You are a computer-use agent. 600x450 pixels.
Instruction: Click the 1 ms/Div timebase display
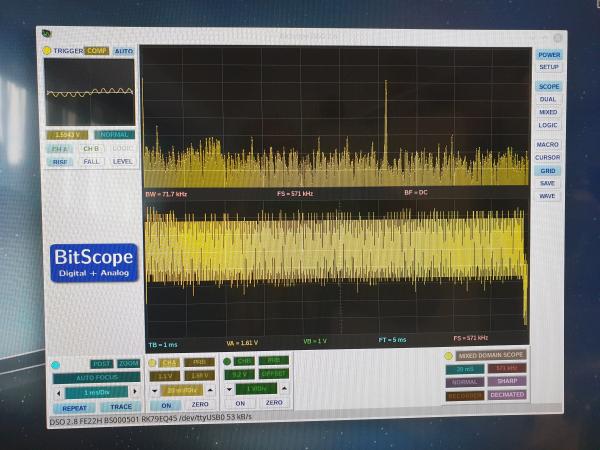click(x=96, y=393)
